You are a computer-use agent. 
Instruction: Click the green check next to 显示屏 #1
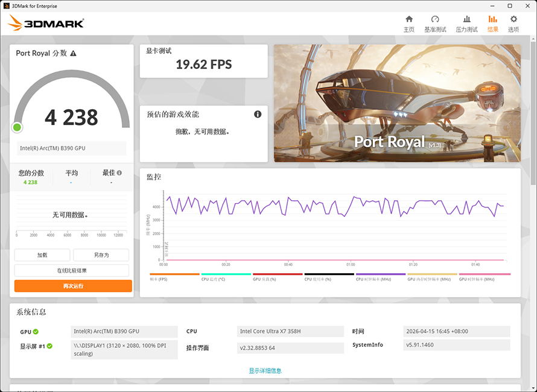[49, 346]
